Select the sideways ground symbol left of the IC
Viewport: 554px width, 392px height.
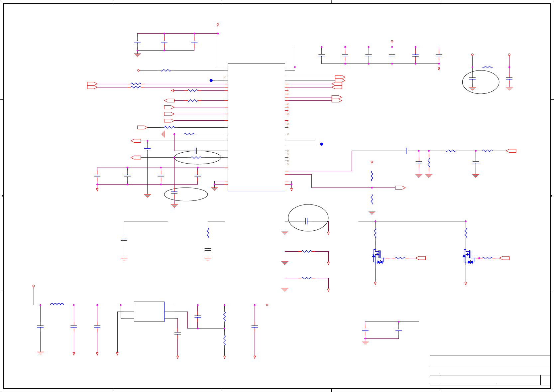pyautogui.click(x=163, y=134)
